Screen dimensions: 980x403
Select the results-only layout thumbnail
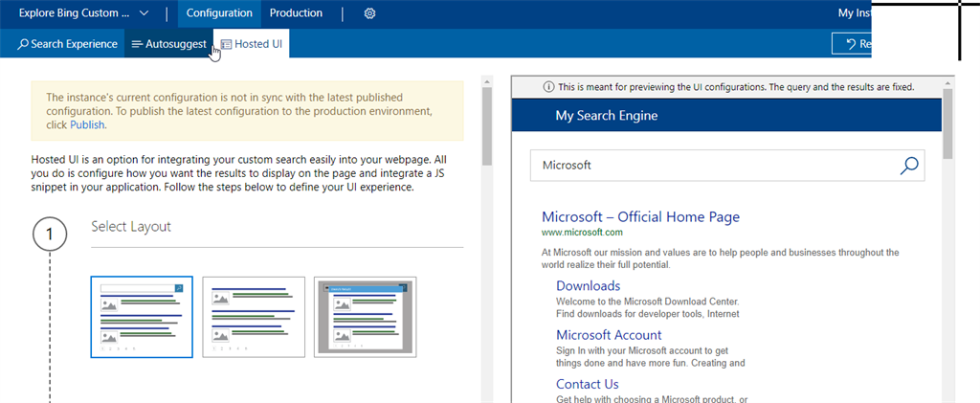[x=254, y=317]
